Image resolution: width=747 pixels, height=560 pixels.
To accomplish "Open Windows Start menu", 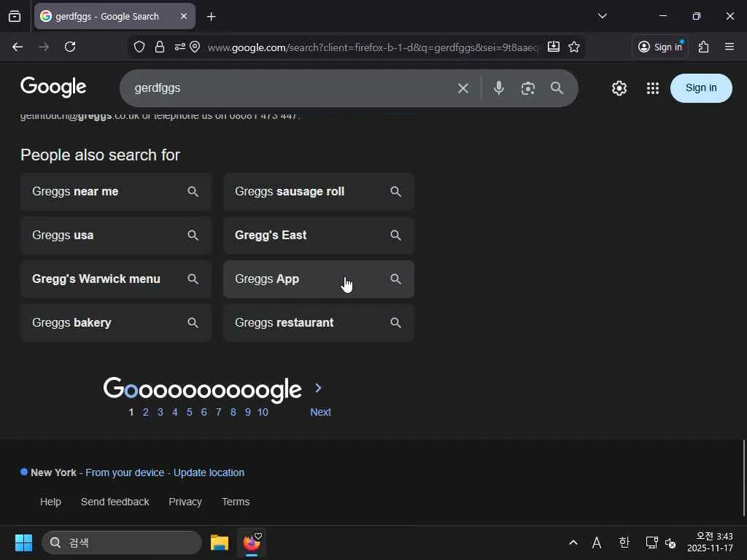I will [x=23, y=542].
